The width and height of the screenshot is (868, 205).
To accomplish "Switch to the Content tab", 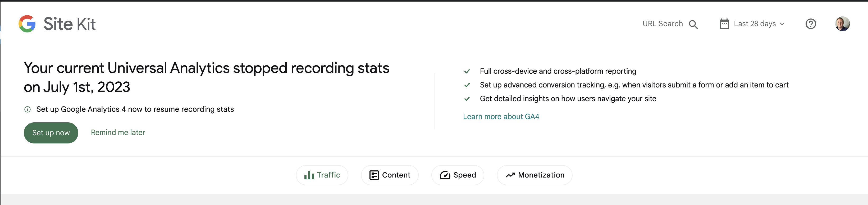I will tap(390, 175).
